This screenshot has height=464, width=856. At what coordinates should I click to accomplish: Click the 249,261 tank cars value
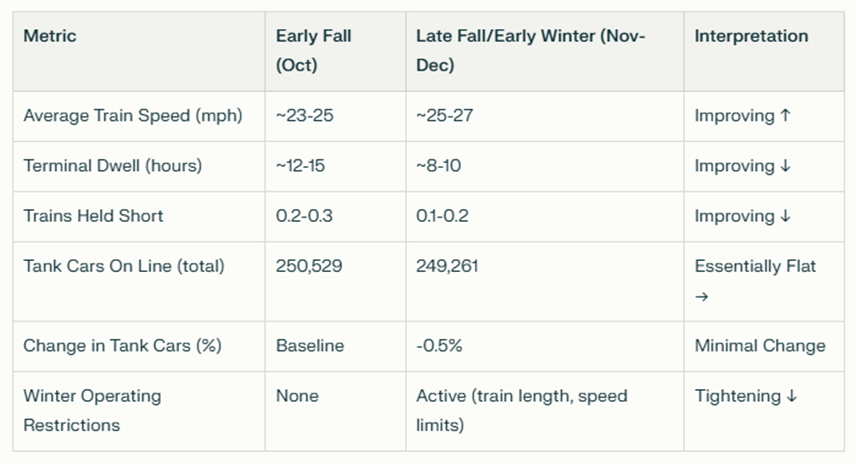tap(448, 266)
